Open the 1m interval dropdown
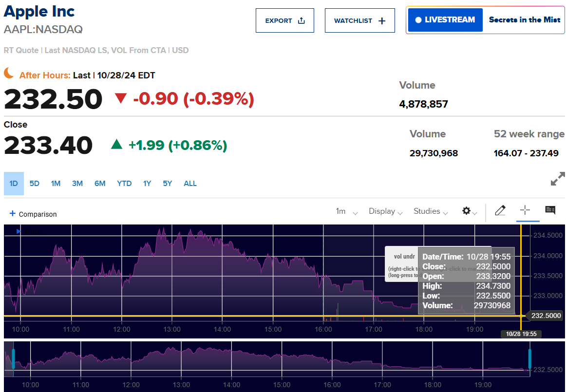 346,211
